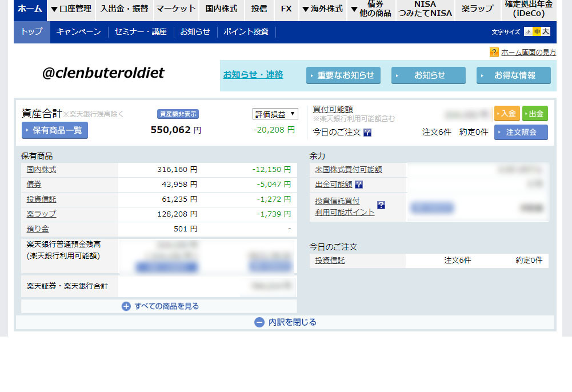The image size is (572, 392).
Task: Open the 楽ラップ holdings link
Action: [41, 214]
